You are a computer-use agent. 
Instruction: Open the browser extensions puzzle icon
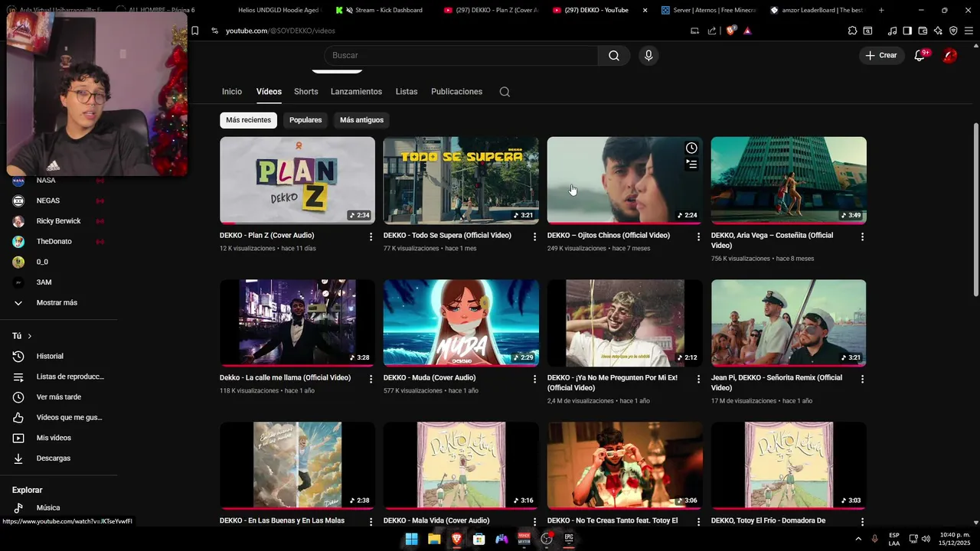(x=852, y=31)
